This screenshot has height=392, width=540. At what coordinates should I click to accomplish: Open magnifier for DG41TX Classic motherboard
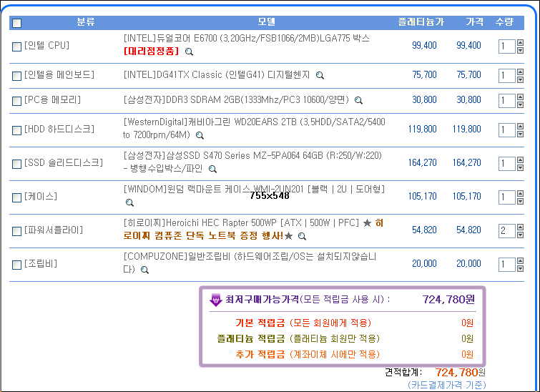click(320, 75)
